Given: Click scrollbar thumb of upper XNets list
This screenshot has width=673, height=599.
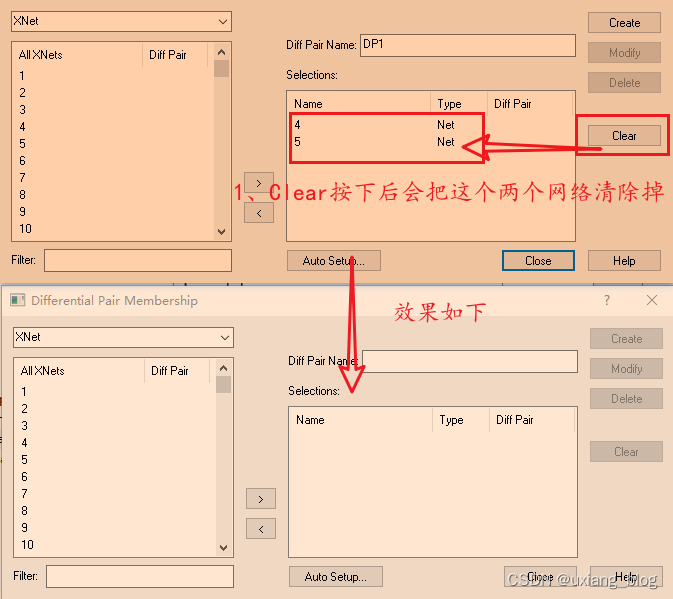Looking at the screenshot, I should (221, 69).
